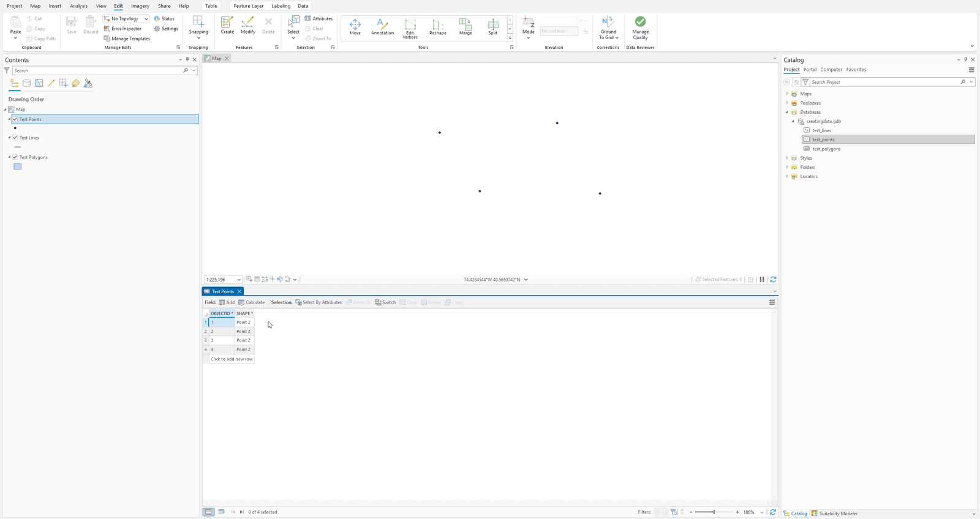Adjust the table zoom slider
Screen dimensions: 980x519
click(x=714, y=512)
